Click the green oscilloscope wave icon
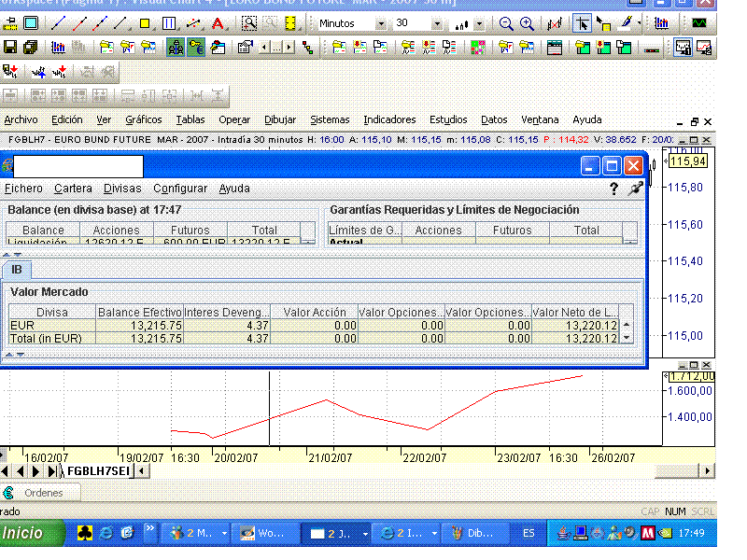Image resolution: width=747 pixels, height=560 pixels. 698,23
